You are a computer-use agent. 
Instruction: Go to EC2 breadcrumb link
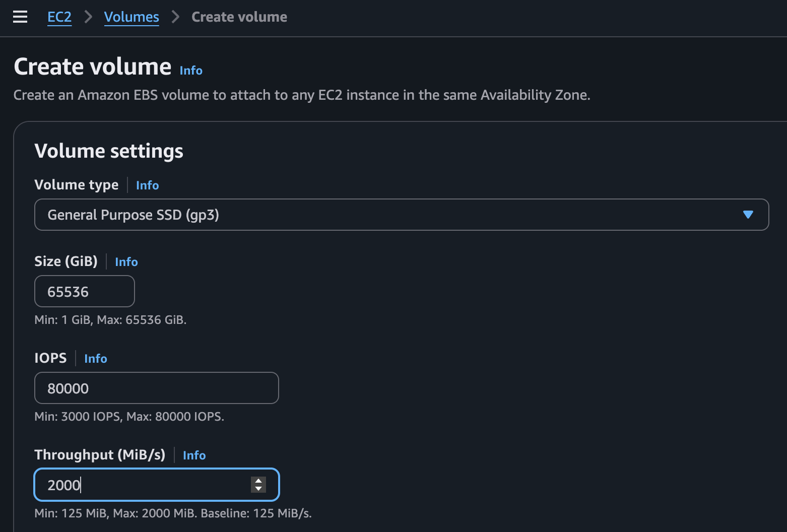pos(59,17)
